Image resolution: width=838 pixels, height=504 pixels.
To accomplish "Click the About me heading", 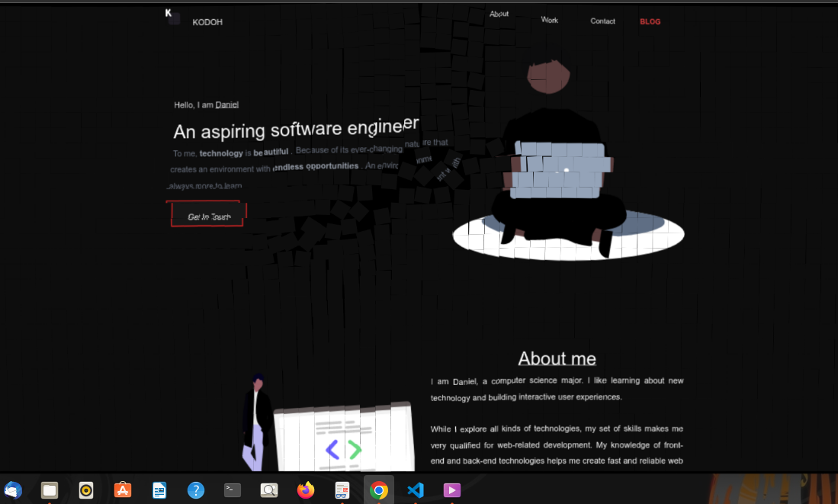I will [557, 358].
